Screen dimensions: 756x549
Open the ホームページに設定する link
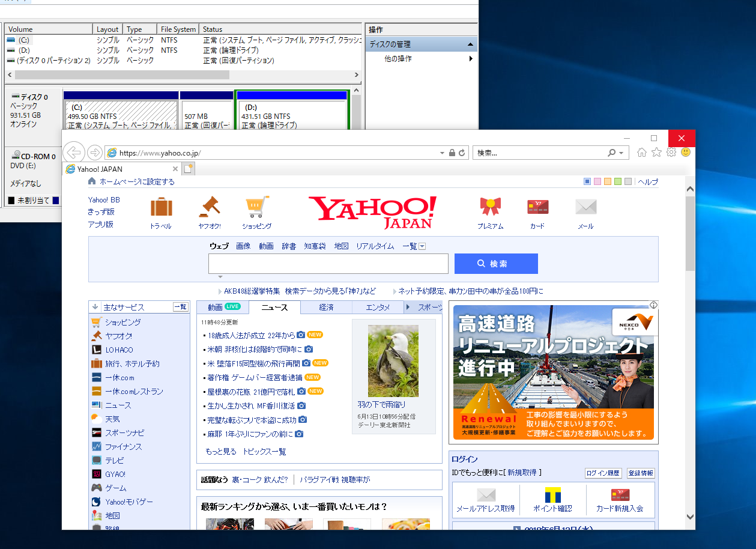click(137, 182)
